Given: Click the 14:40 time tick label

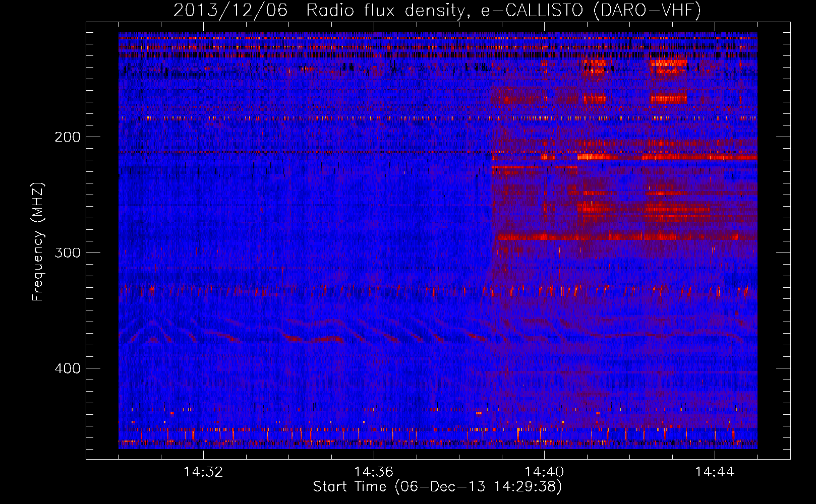Looking at the screenshot, I should point(544,472).
